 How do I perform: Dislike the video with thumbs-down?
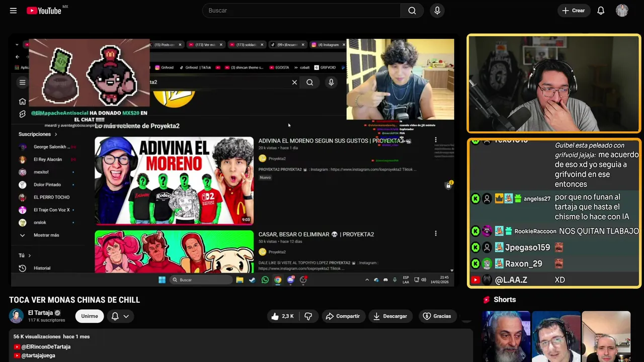coord(308,316)
